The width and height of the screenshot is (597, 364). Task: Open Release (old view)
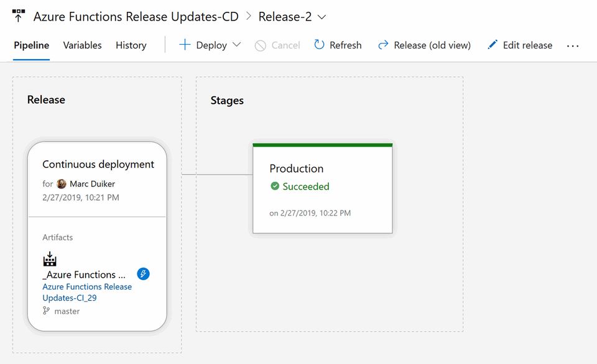(x=432, y=45)
